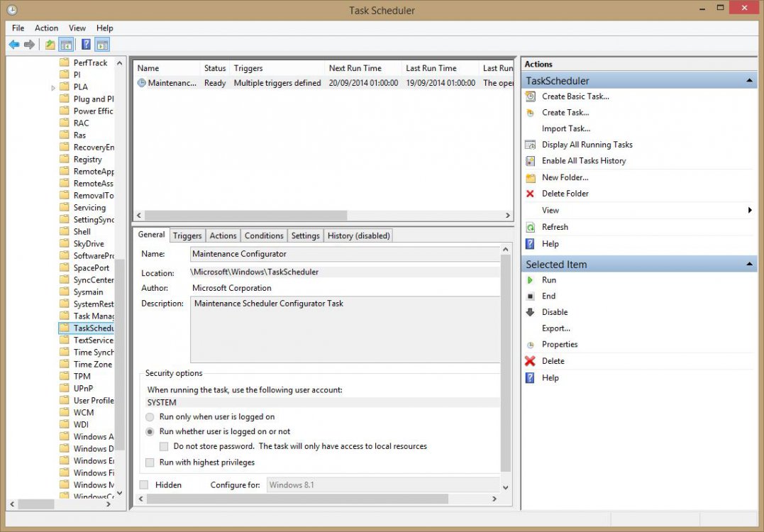764x532 pixels.
Task: Click the Description text box
Action: pyautogui.click(x=345, y=329)
